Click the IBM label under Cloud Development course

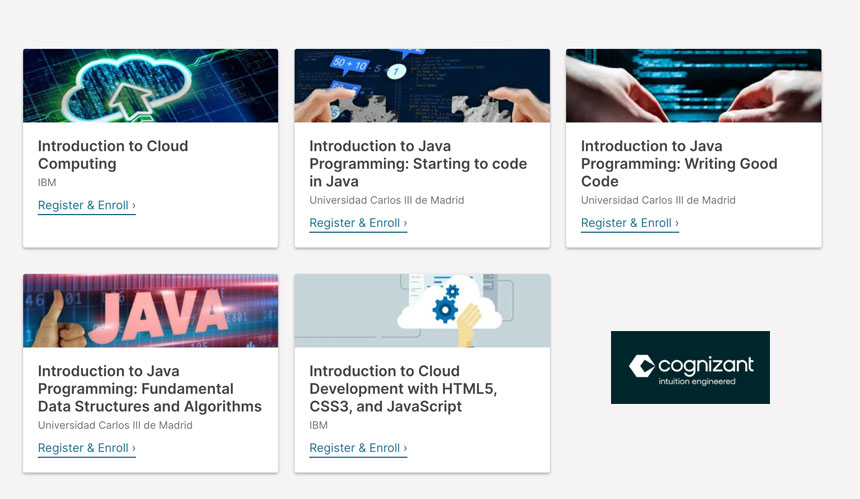coord(319,425)
